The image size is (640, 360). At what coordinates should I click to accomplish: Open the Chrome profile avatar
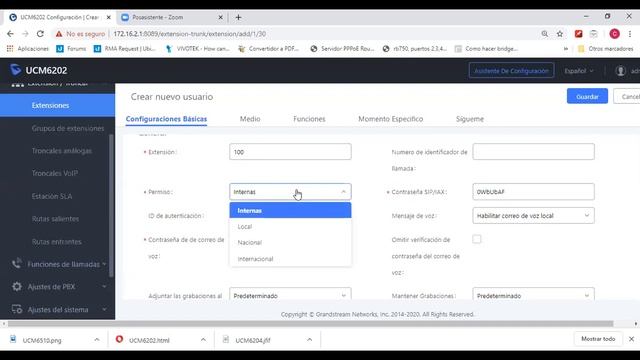click(614, 34)
